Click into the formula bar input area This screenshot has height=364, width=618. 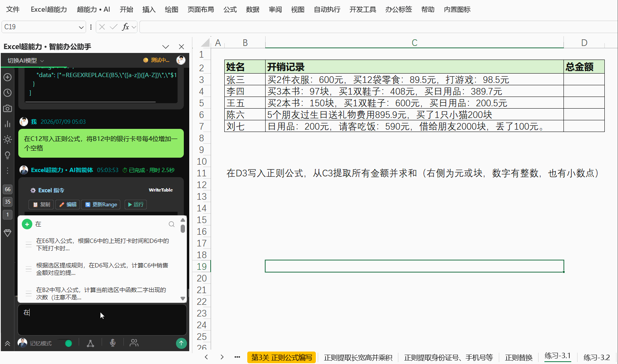point(379,27)
